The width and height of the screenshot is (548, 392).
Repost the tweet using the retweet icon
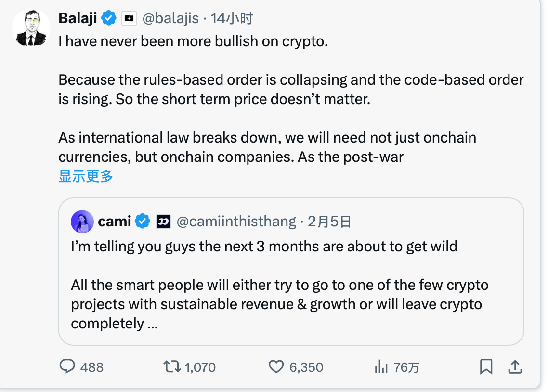point(172,367)
